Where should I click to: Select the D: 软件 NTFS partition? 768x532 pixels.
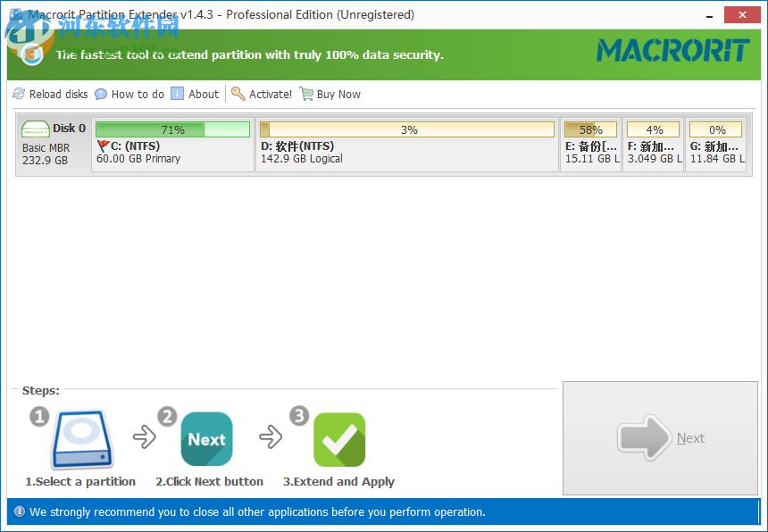click(407, 147)
